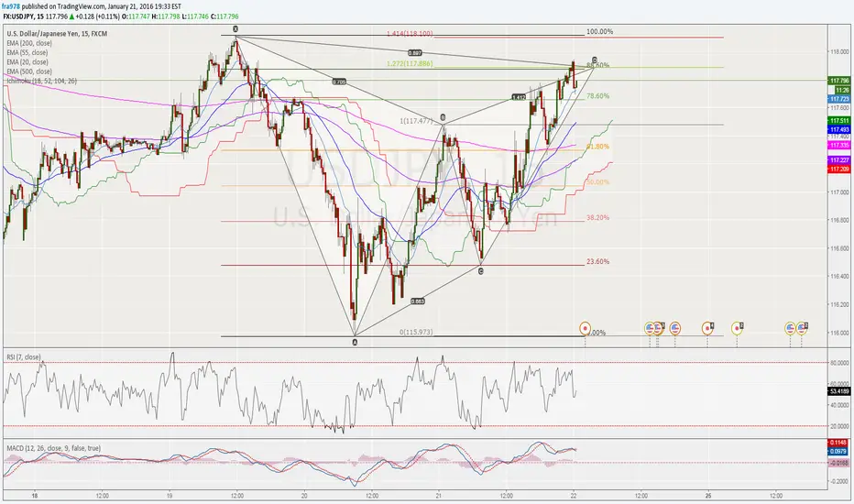Click the 50.00% Fibonacci level label

point(598,182)
